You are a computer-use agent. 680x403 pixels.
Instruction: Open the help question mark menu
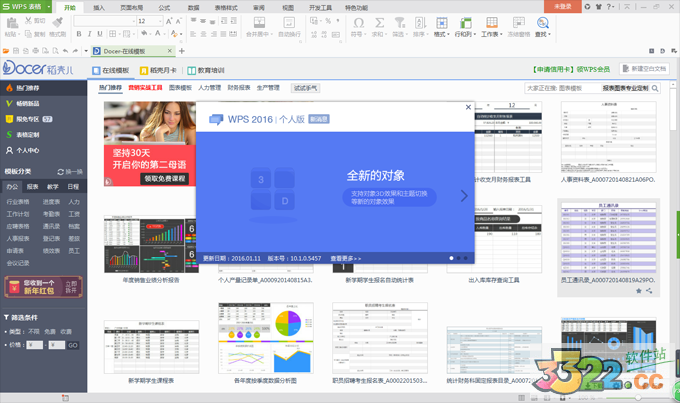click(610, 7)
